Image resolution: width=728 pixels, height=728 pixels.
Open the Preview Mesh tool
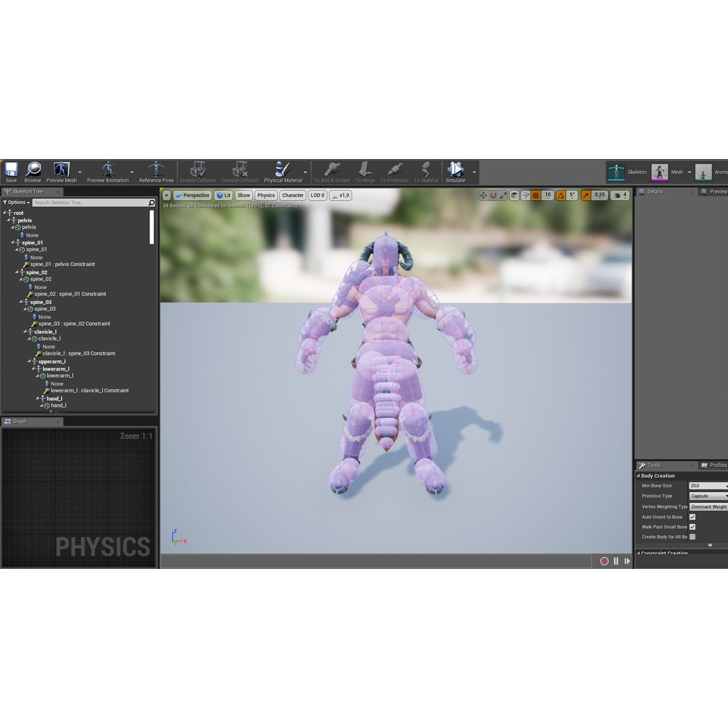pyautogui.click(x=61, y=173)
